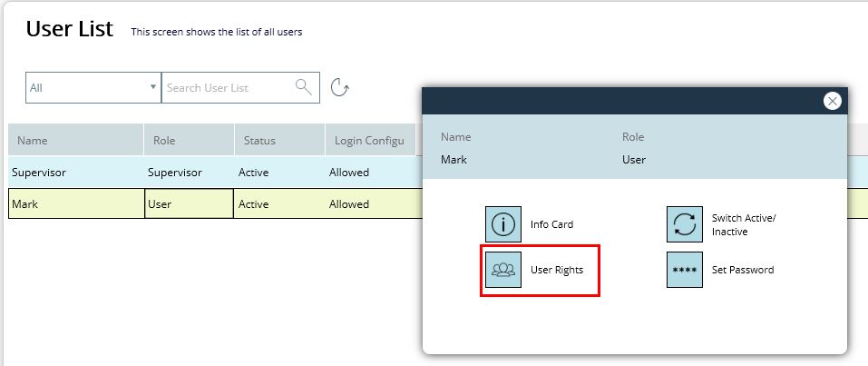Open the Info Card icon
Viewport: 868px width, 366px height.
[503, 224]
